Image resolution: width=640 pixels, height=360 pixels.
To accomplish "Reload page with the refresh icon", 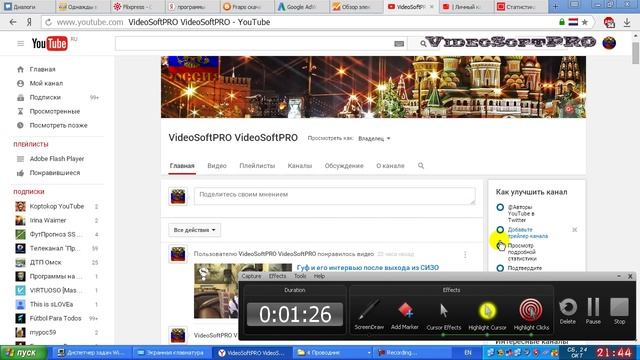I will (x=48, y=22).
